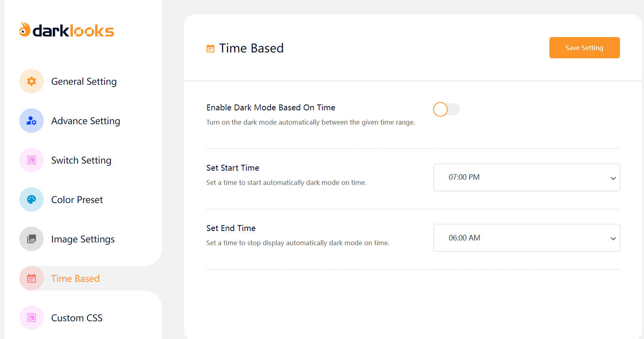Navigate to Custom CSS page
This screenshot has width=644, height=339.
tap(77, 318)
